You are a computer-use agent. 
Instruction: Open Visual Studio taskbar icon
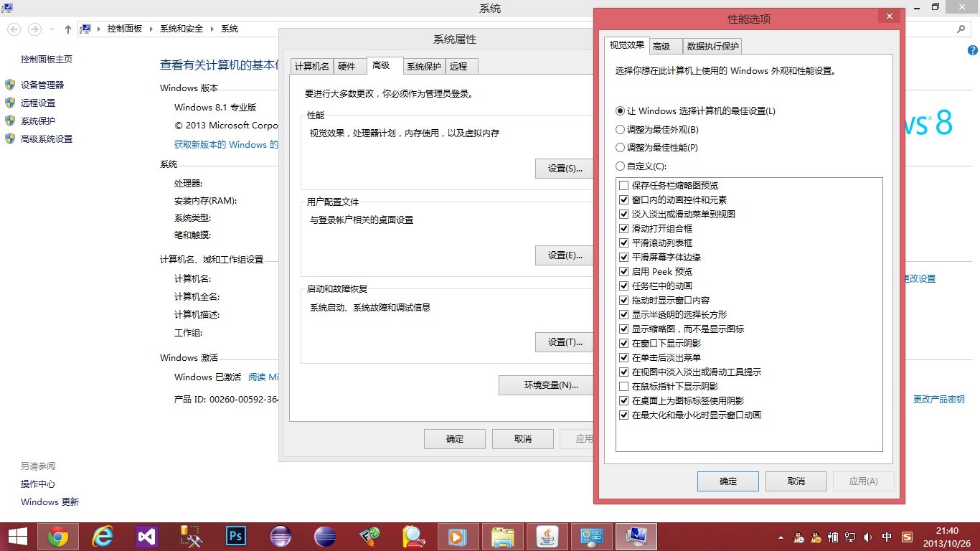tap(147, 537)
